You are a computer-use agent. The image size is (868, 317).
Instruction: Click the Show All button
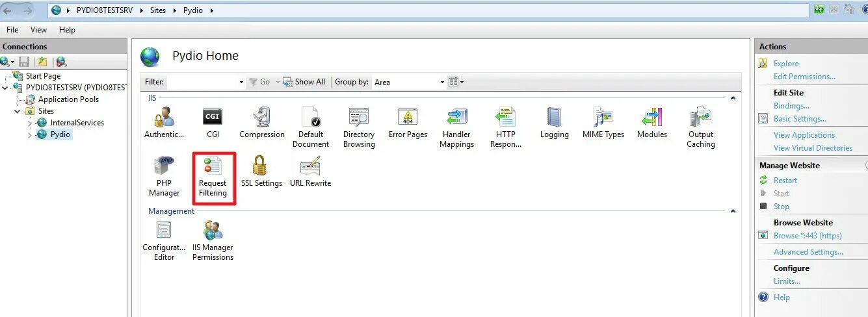304,82
